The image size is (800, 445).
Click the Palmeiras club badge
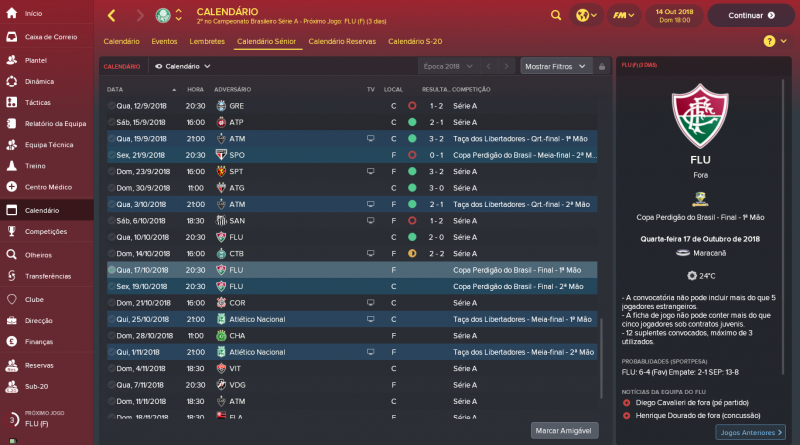click(x=162, y=16)
